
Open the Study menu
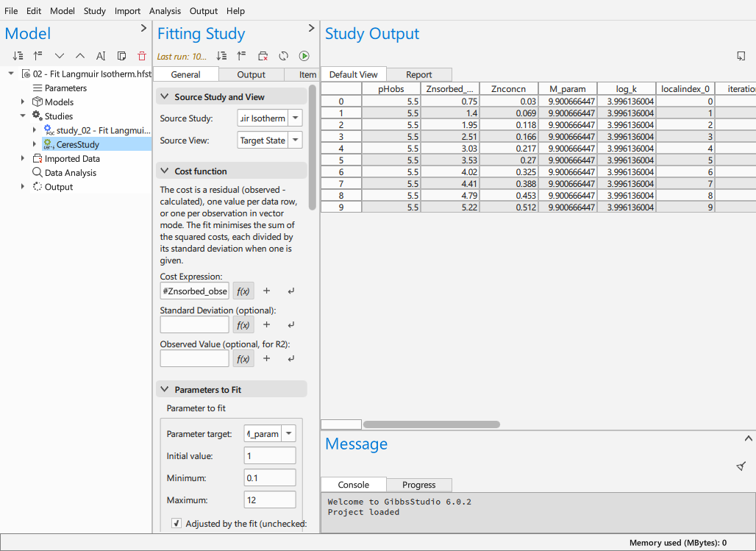tap(94, 10)
